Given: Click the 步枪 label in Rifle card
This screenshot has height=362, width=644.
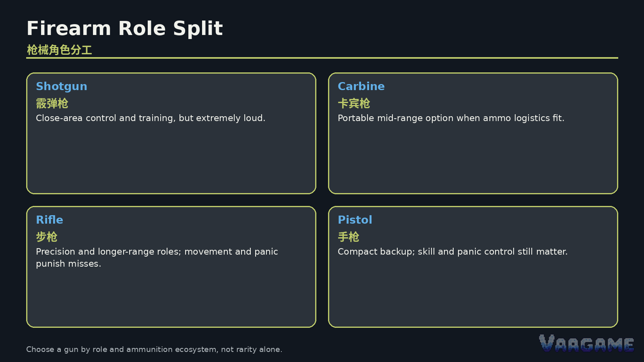Looking at the screenshot, I should pyautogui.click(x=47, y=237).
